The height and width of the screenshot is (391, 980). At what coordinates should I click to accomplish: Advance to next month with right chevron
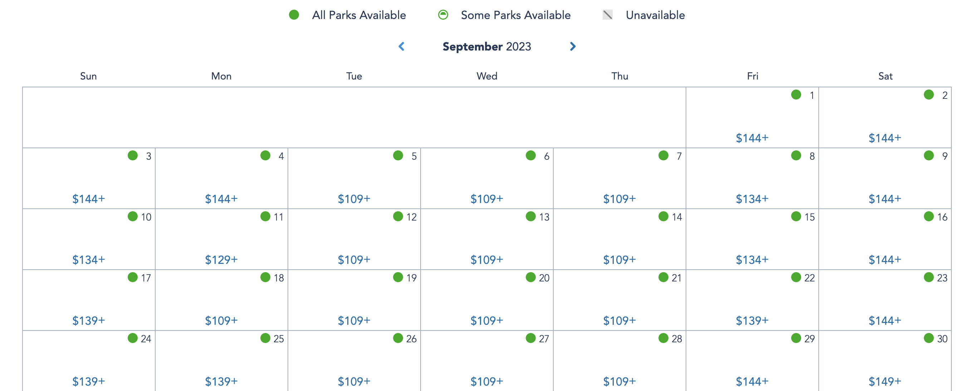[x=573, y=47]
